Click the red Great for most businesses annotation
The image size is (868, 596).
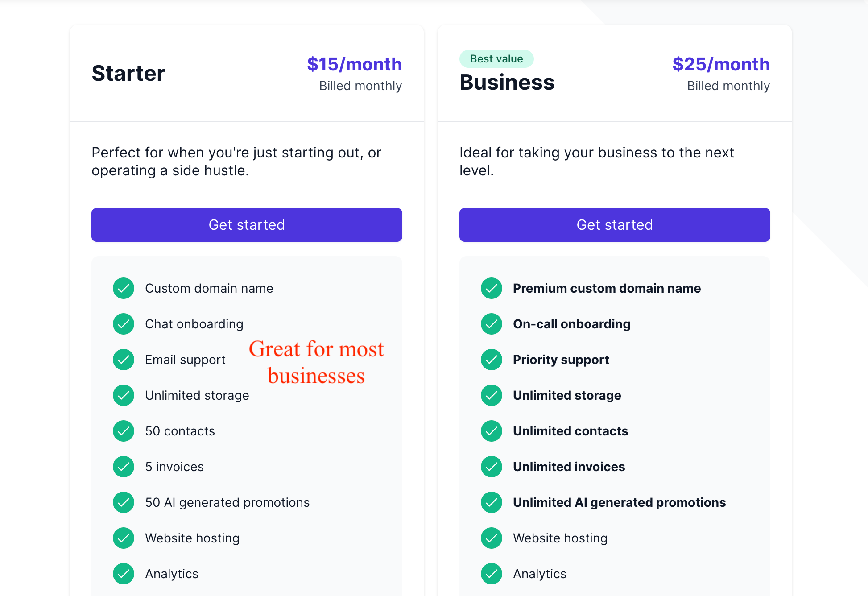(316, 362)
